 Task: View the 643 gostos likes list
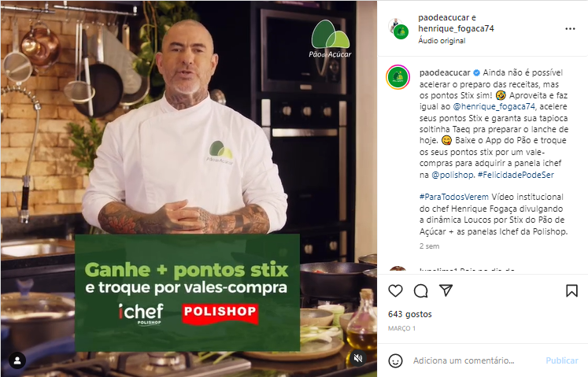tap(410, 314)
